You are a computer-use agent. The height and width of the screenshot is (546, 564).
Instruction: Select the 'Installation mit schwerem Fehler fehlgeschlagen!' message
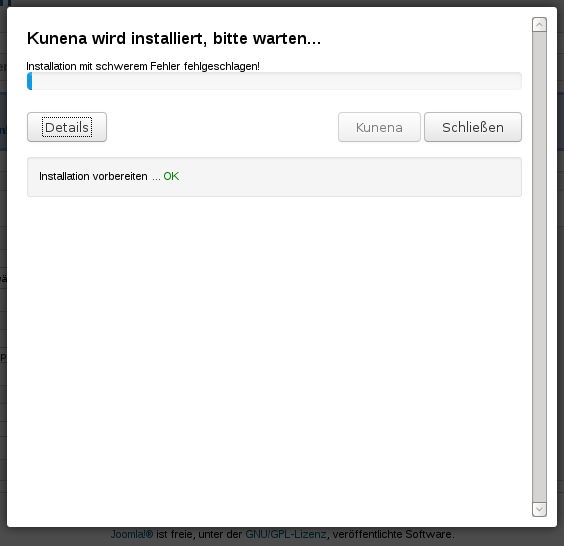pyautogui.click(x=143, y=66)
